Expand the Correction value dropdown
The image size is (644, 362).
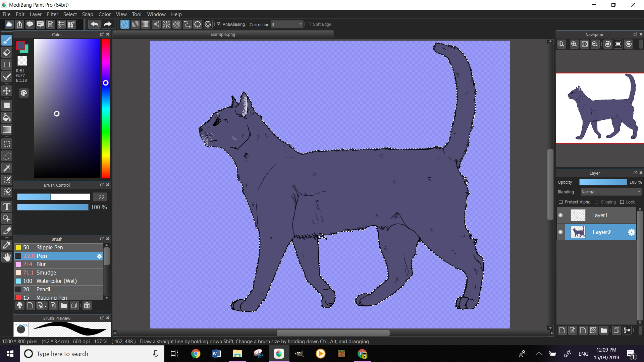tap(301, 24)
